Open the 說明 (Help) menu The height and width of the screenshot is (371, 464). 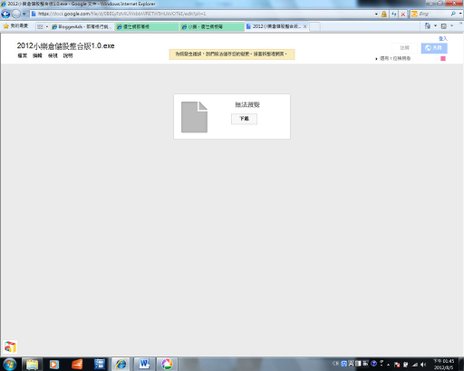point(68,55)
